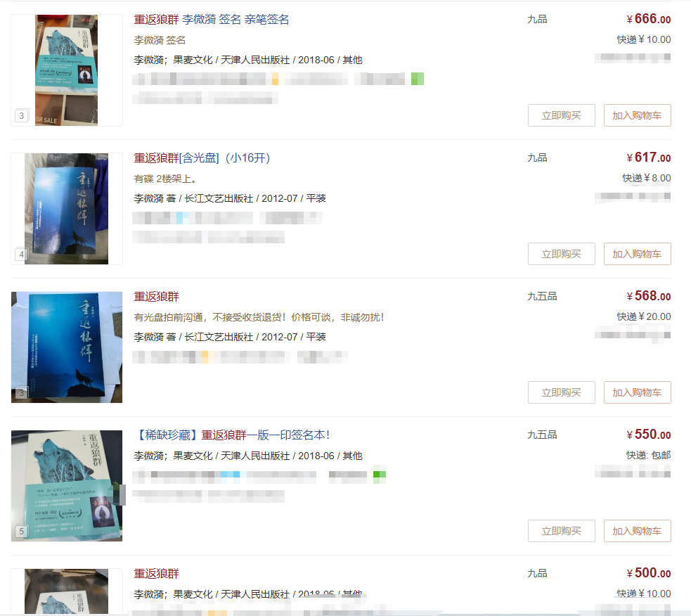
Task: Click the green seller badge icon in 550.00 listing
Action: click(380, 475)
